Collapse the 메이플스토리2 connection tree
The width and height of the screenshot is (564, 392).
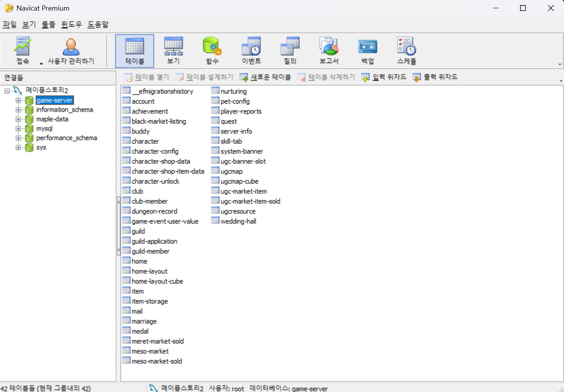click(7, 91)
